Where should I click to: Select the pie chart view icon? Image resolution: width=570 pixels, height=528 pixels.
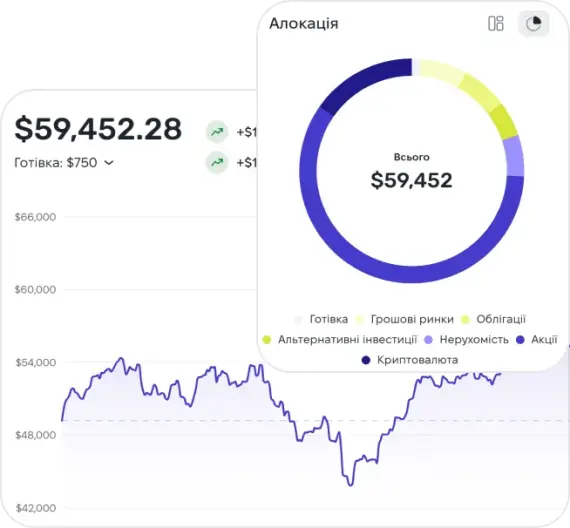point(533,24)
